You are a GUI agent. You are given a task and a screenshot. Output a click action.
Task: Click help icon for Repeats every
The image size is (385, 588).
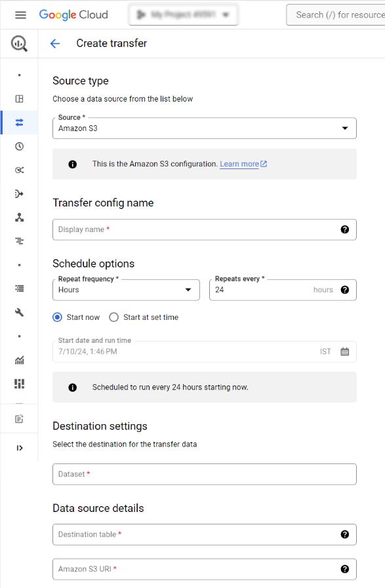point(345,290)
